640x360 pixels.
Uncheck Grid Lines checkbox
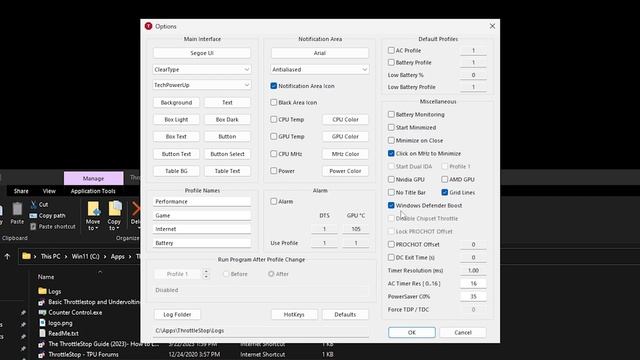(444, 192)
